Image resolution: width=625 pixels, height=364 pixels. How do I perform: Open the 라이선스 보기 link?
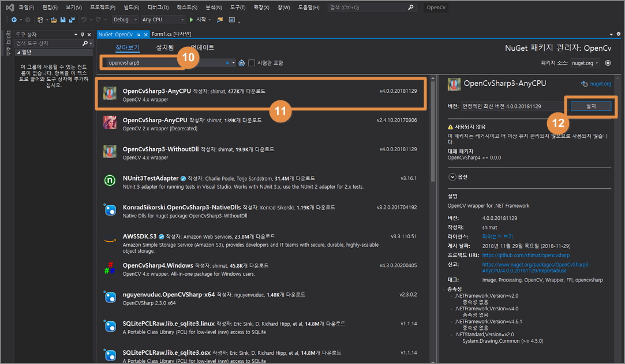497,236
